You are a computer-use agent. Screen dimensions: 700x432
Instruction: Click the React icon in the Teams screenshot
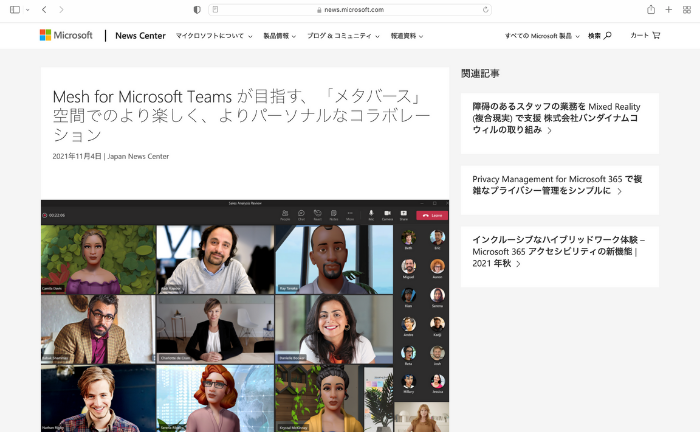317,215
